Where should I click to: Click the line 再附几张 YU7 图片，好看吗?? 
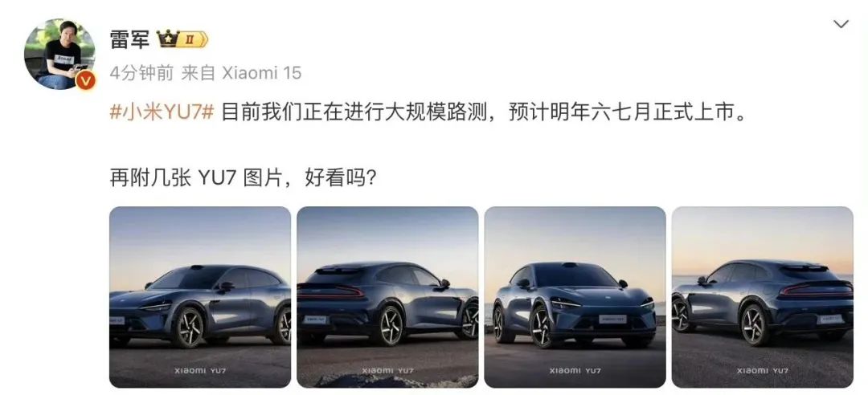244,179
